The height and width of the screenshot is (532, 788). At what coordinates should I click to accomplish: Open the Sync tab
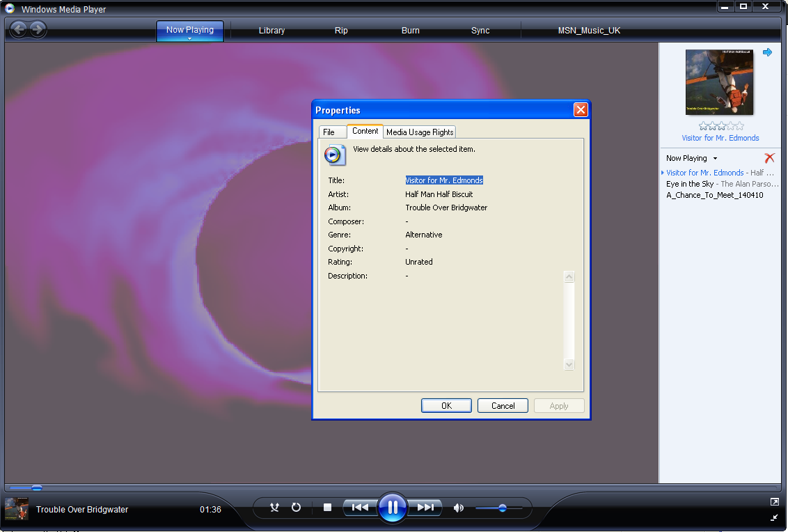(x=480, y=30)
